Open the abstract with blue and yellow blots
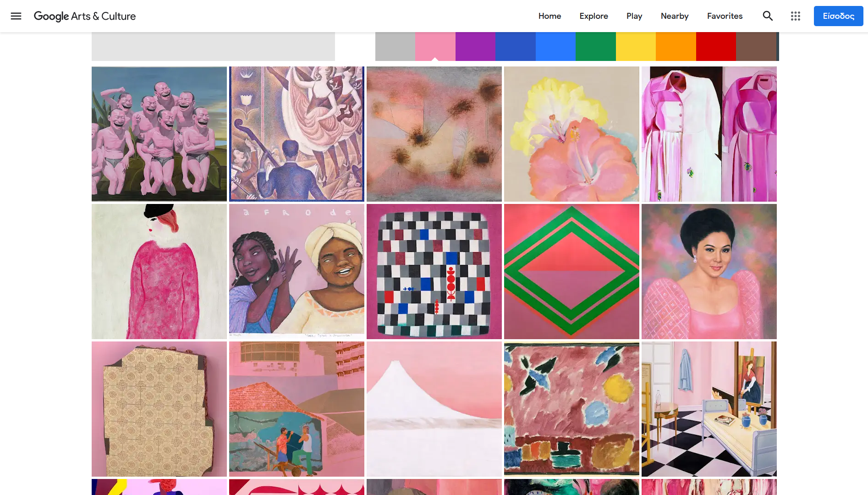This screenshot has height=495, width=868. (571, 409)
